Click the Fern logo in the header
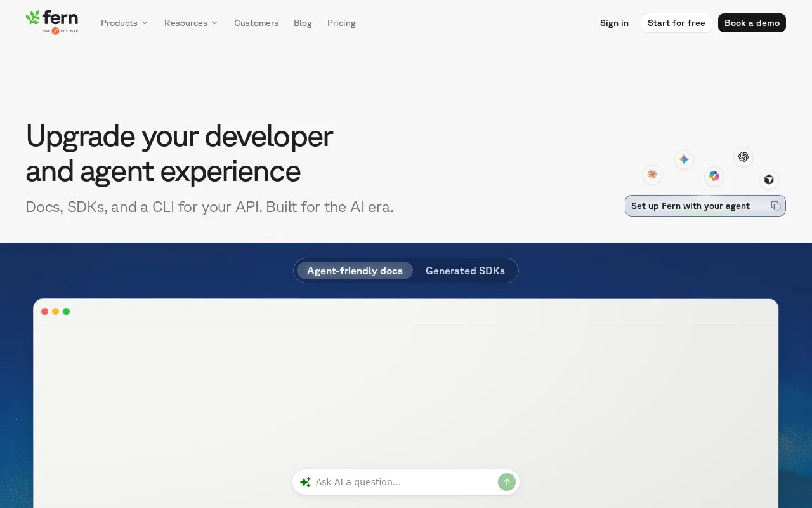812x508 pixels. [x=52, y=22]
